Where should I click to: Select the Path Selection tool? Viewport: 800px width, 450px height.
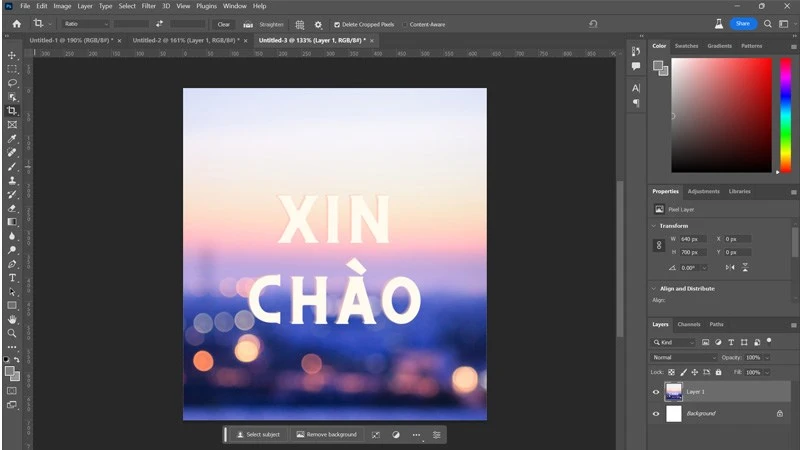12,292
